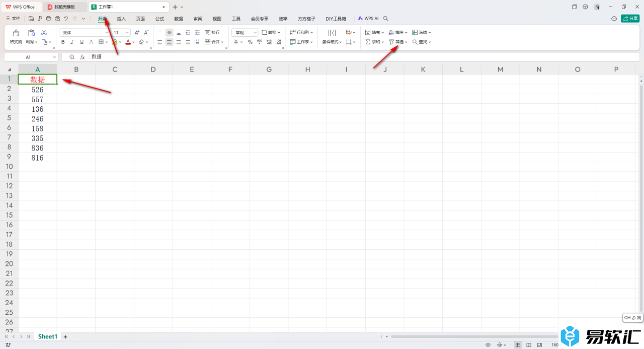
Task: Expand the Filter (筛选) dropdown
Action: pyautogui.click(x=406, y=42)
